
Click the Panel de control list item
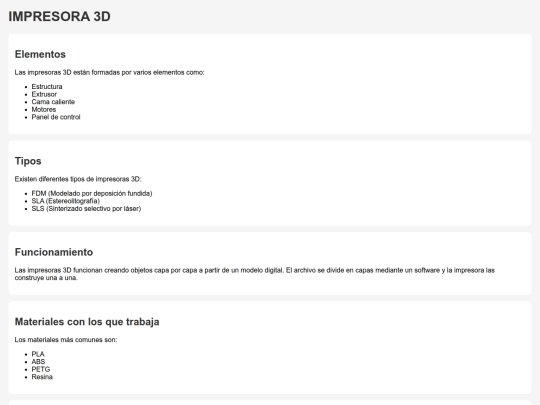coord(56,117)
